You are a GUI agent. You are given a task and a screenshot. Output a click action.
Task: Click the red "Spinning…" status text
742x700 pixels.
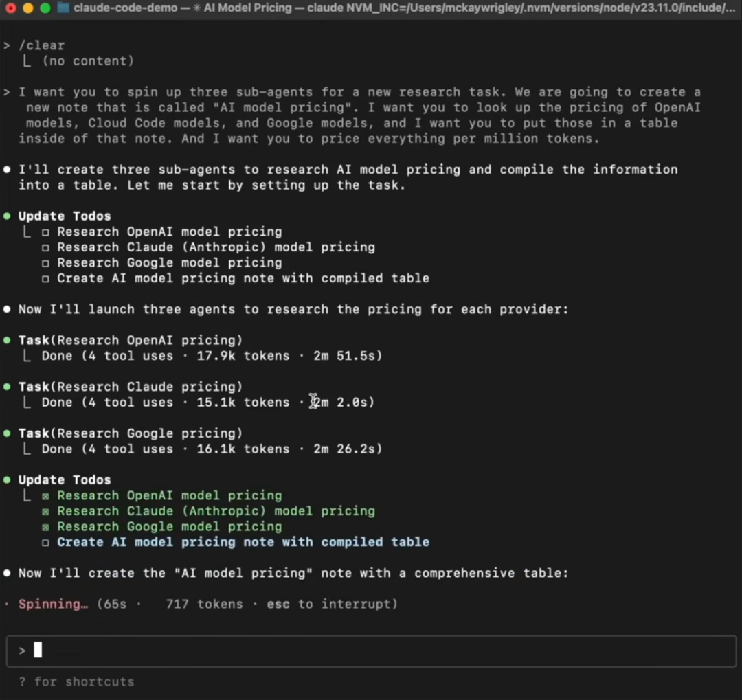[x=53, y=605]
